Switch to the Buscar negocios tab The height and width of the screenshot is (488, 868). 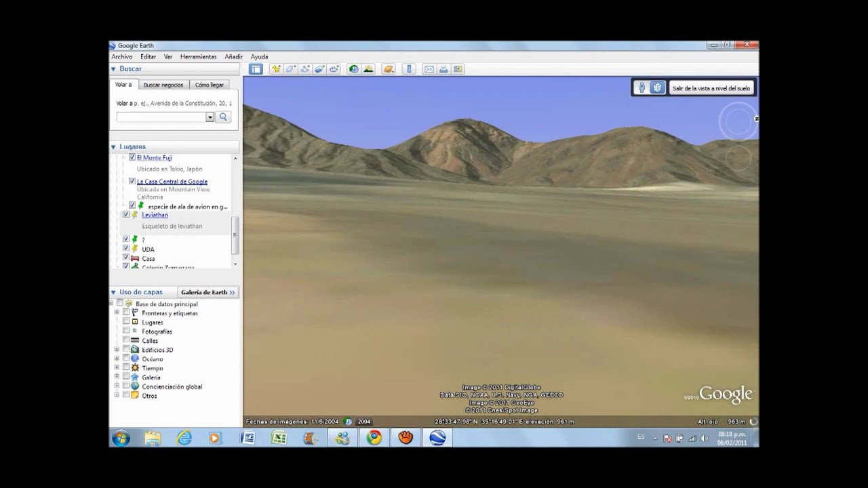pyautogui.click(x=163, y=85)
